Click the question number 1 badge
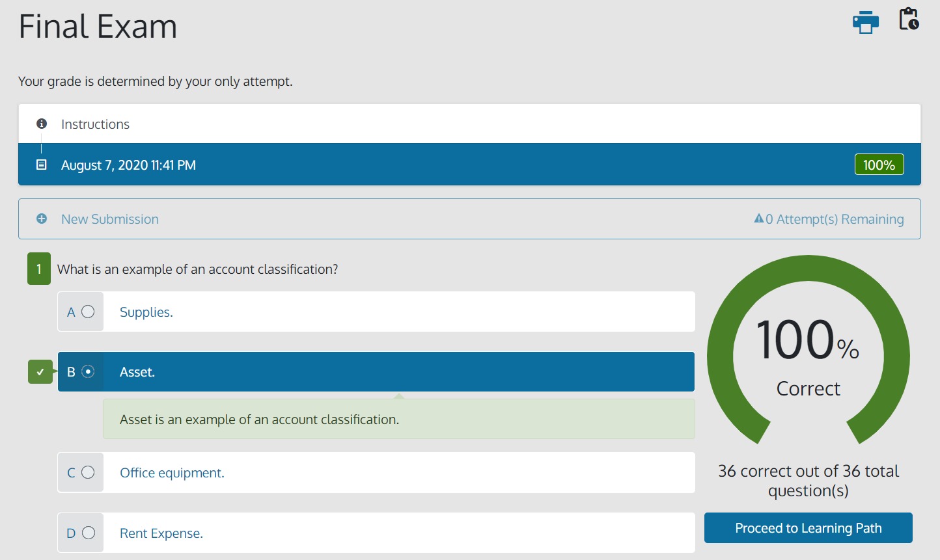Viewport: 940px width, 560px height. click(39, 269)
